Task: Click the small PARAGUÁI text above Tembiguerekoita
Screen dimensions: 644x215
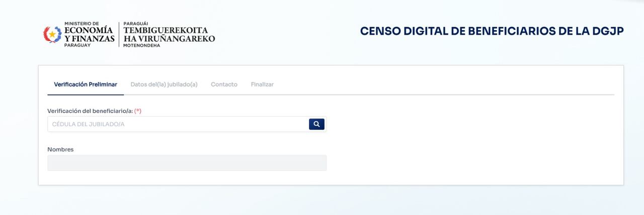Action: coord(135,24)
